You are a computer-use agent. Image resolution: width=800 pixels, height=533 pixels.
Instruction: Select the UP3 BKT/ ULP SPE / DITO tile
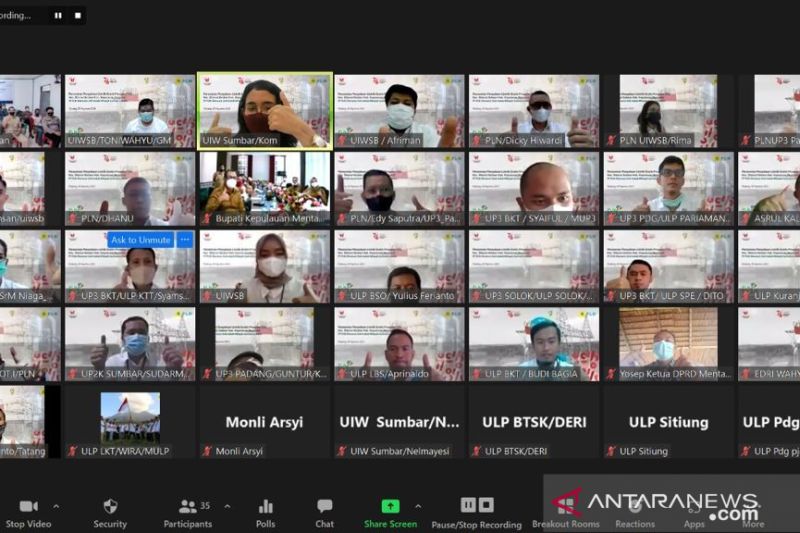pos(668,266)
